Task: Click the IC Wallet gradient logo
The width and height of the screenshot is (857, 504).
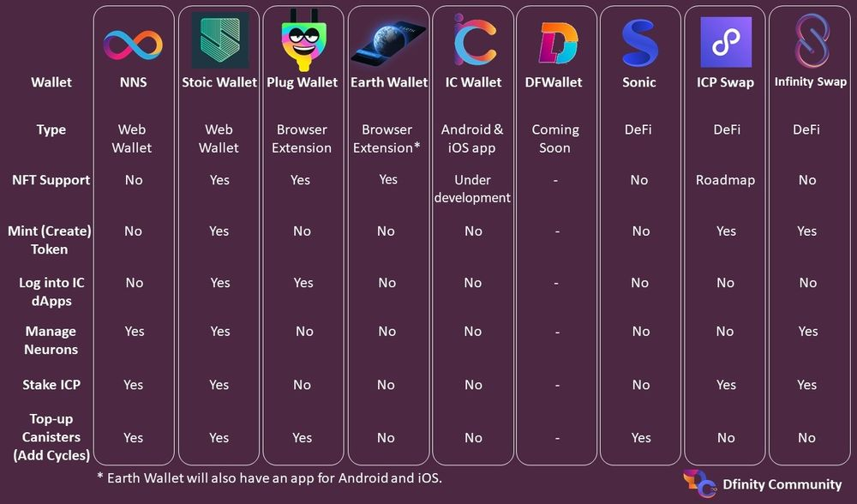Action: click(x=474, y=40)
